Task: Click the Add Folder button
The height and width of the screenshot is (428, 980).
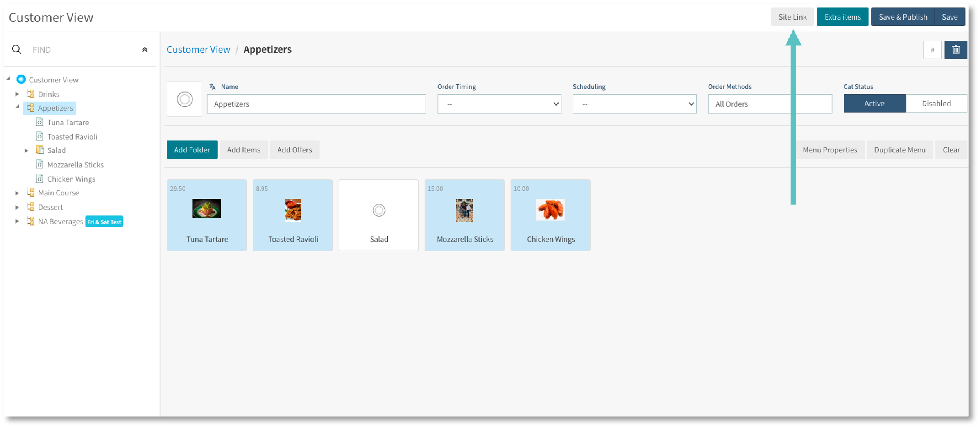Action: [192, 150]
